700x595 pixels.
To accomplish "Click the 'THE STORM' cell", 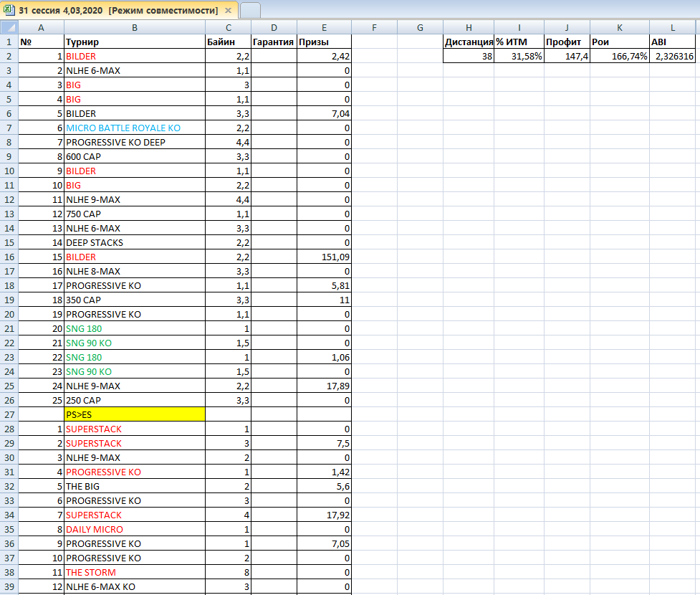I will click(135, 572).
